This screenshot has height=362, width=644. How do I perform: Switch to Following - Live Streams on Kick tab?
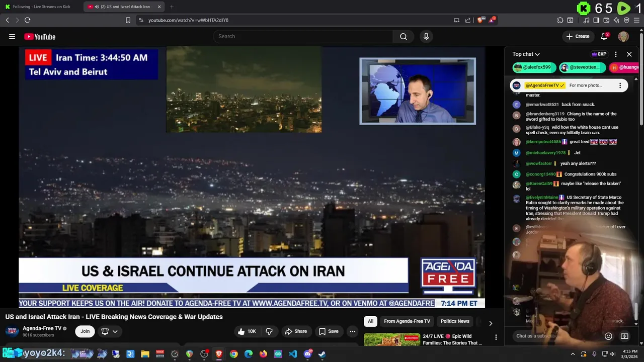click(42, 7)
